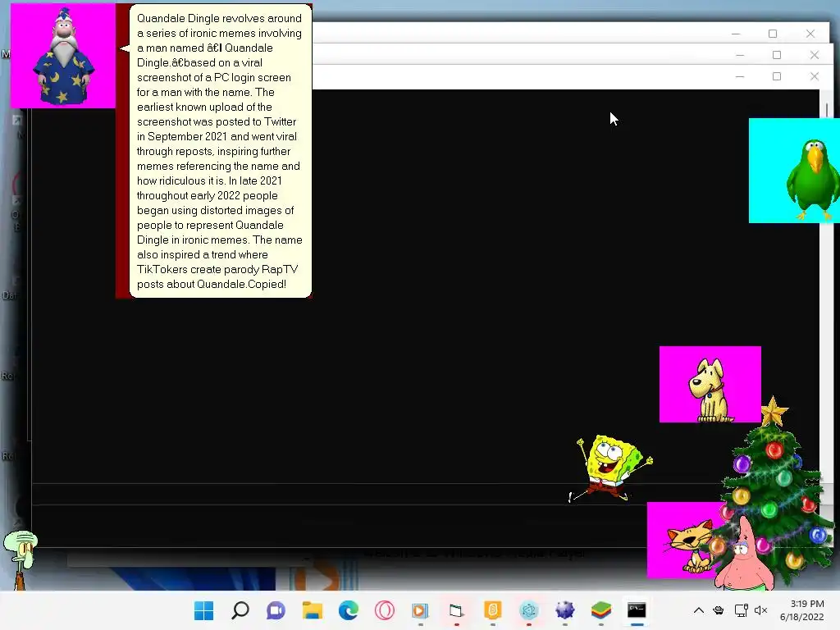
Task: Launch the Teams Chat taskbar icon
Action: click(276, 610)
